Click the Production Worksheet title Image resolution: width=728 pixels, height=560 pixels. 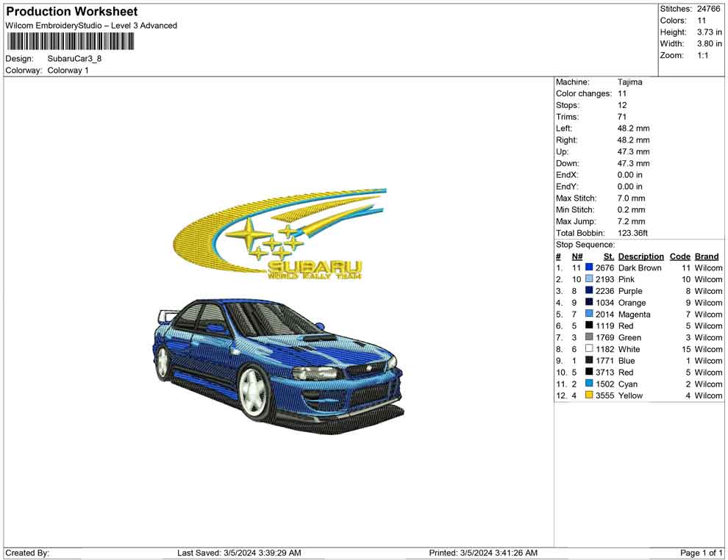[71, 12]
